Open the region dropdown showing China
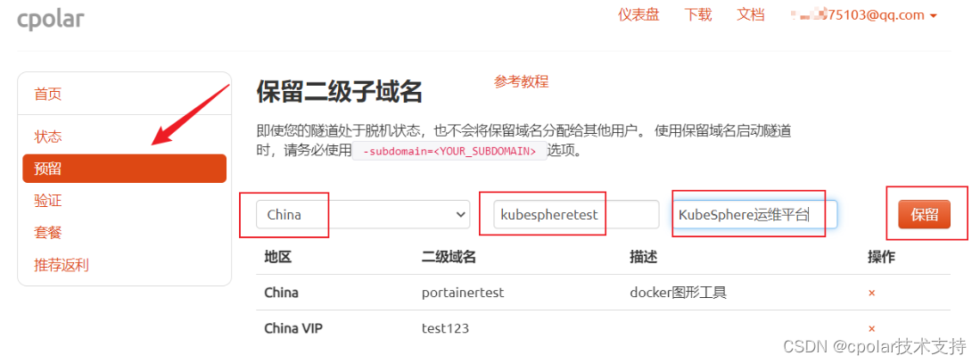The width and height of the screenshot is (980, 364). (363, 214)
